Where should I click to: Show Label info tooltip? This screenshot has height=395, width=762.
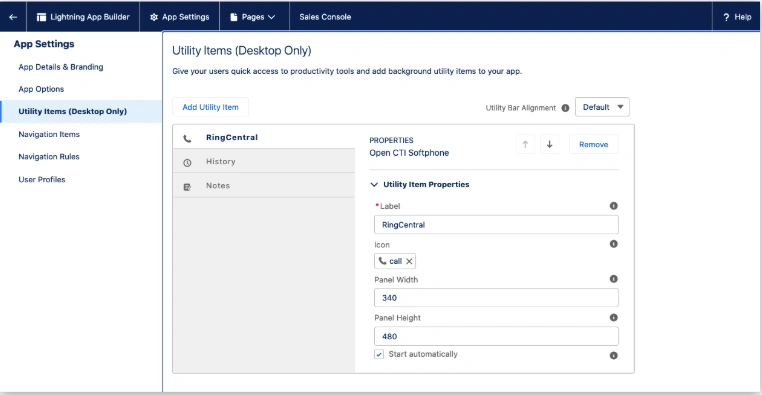(614, 206)
